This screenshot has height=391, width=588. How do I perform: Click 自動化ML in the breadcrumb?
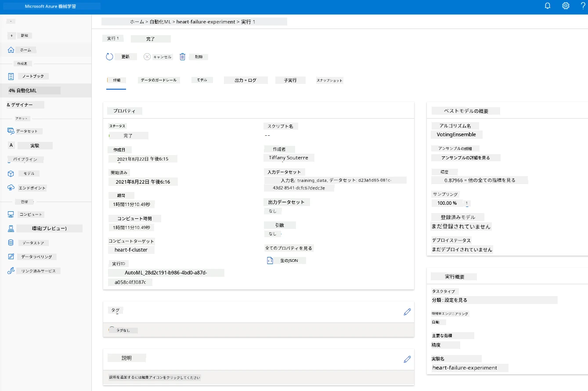[x=161, y=22]
